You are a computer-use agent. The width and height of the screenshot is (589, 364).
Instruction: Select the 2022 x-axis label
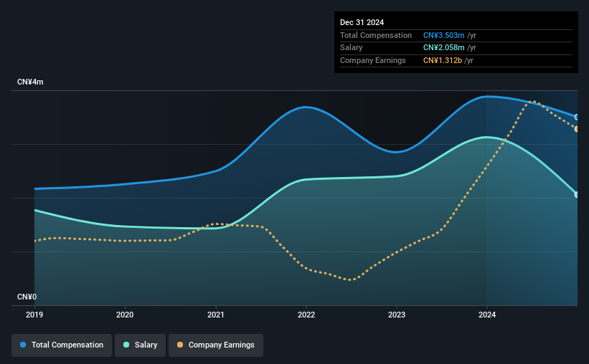click(306, 315)
